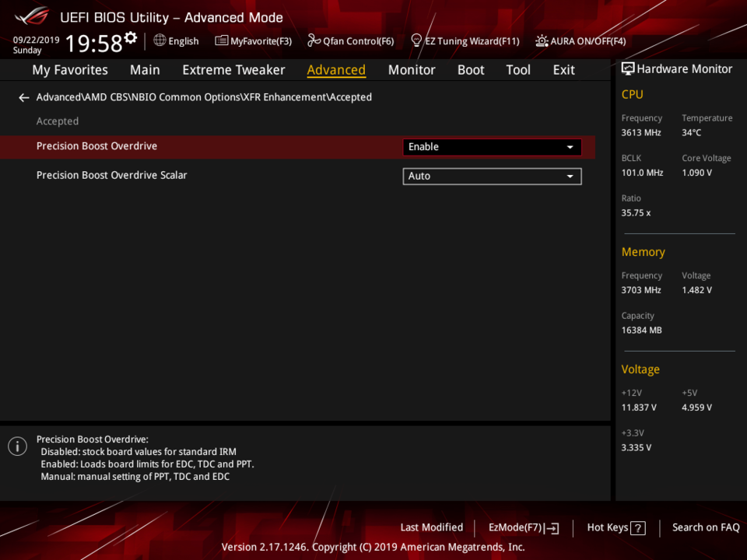This screenshot has width=747, height=560.
Task: Open Precision Boost Overdrive Scalar dropdown
Action: pyautogui.click(x=492, y=177)
